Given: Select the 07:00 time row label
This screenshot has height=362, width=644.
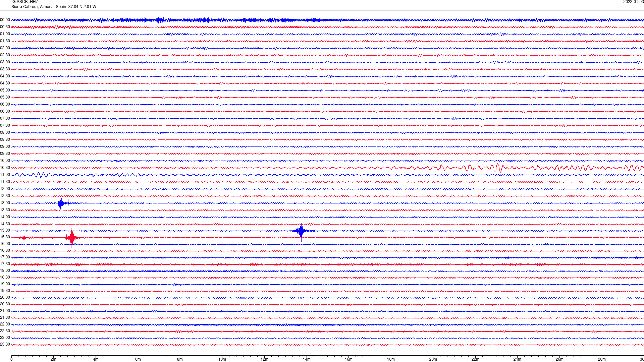Looking at the screenshot, I should click(5, 119).
